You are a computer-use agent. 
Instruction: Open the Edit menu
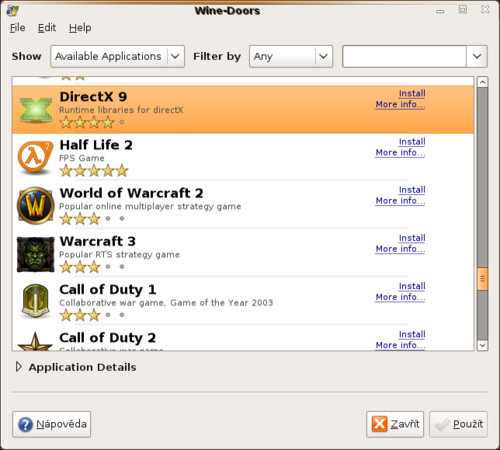pos(47,28)
